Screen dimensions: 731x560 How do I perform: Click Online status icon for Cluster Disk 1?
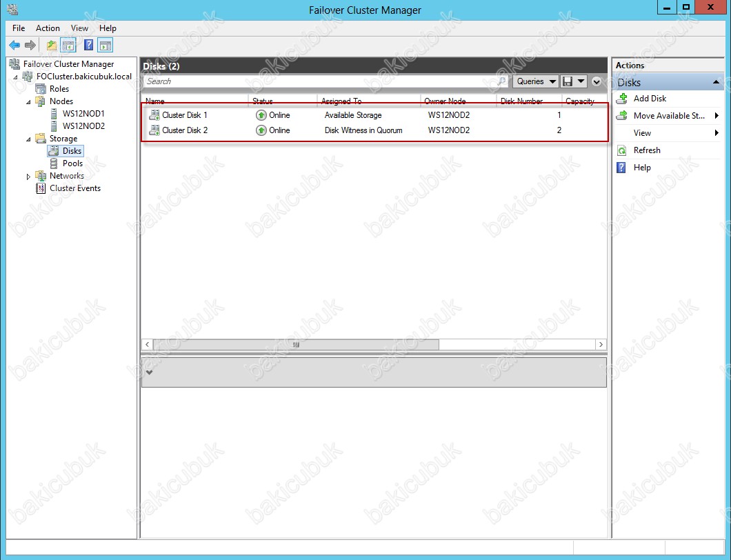[x=261, y=115]
